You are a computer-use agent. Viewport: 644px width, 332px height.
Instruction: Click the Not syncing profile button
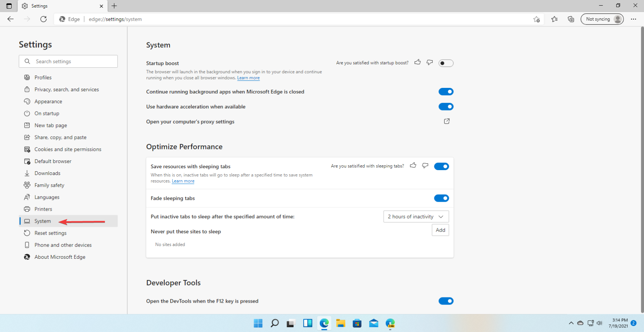click(x=602, y=19)
